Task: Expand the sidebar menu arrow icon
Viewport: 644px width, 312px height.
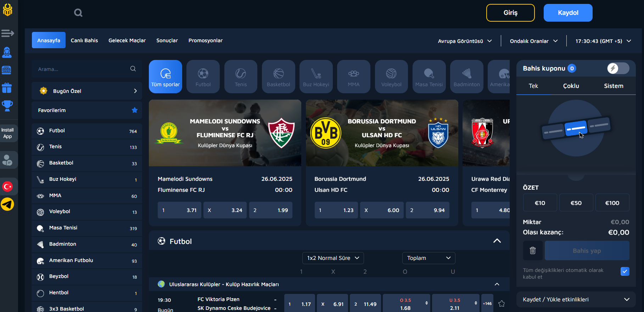Action: pos(7,33)
